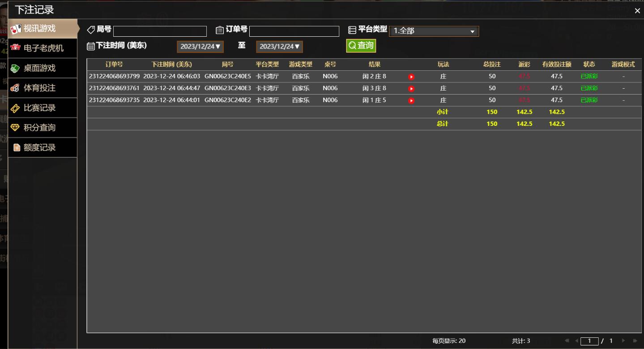Click the 游戏类型 column header
The width and height of the screenshot is (644, 349).
click(x=301, y=65)
